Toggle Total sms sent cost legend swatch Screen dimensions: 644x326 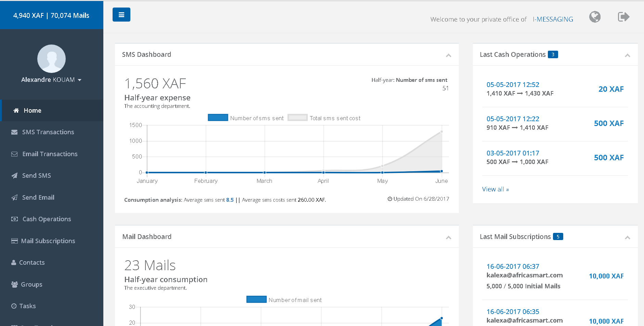tap(297, 118)
